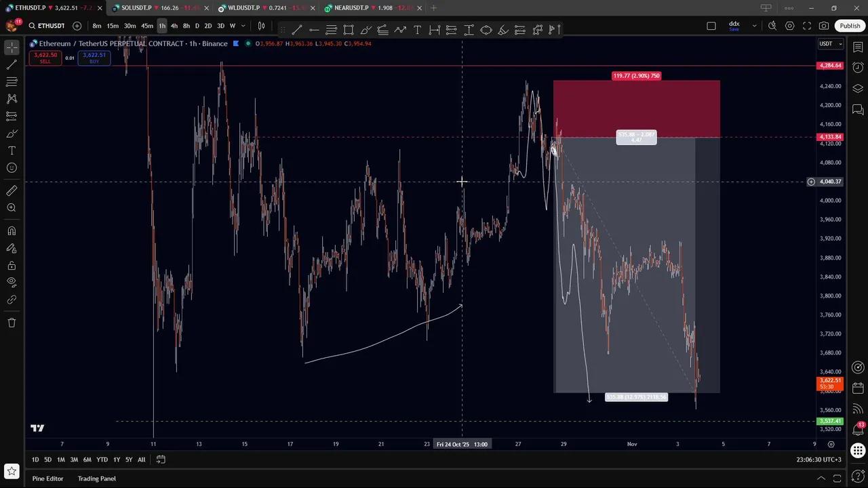The width and height of the screenshot is (868, 488).
Task: Open the alerts clock icon in right panel
Action: pyautogui.click(x=858, y=67)
